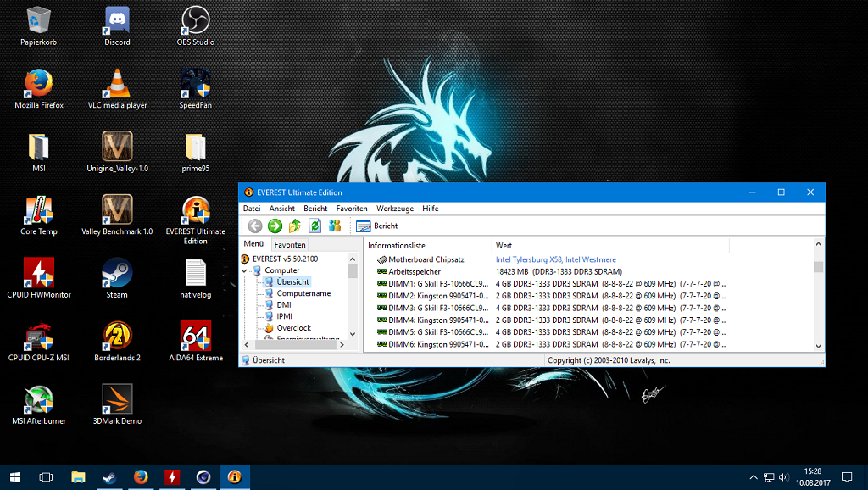Click info list scroll up arrow

click(818, 244)
